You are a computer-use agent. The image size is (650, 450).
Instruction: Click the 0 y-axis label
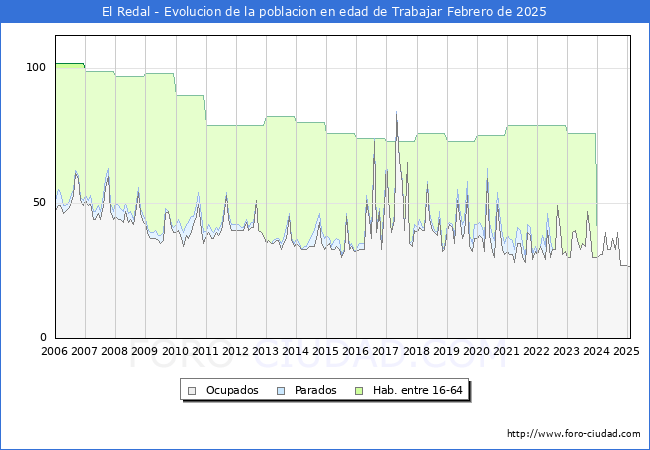(x=43, y=337)
